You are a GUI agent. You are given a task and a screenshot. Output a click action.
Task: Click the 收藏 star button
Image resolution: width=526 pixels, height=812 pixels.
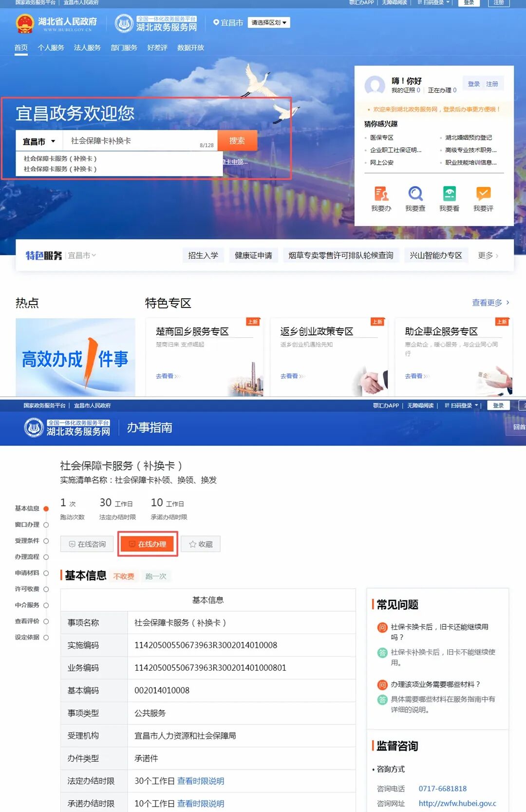201,544
